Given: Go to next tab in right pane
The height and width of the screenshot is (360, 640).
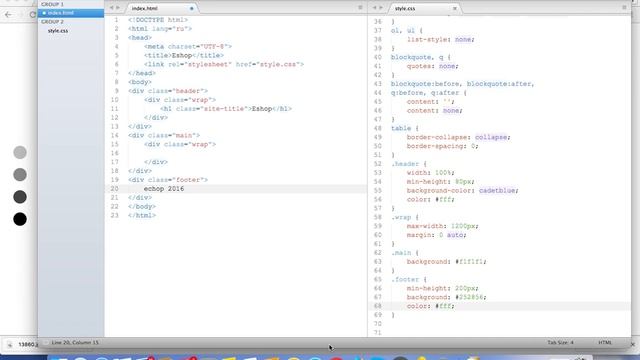Looking at the screenshot, I should pos(381,8).
